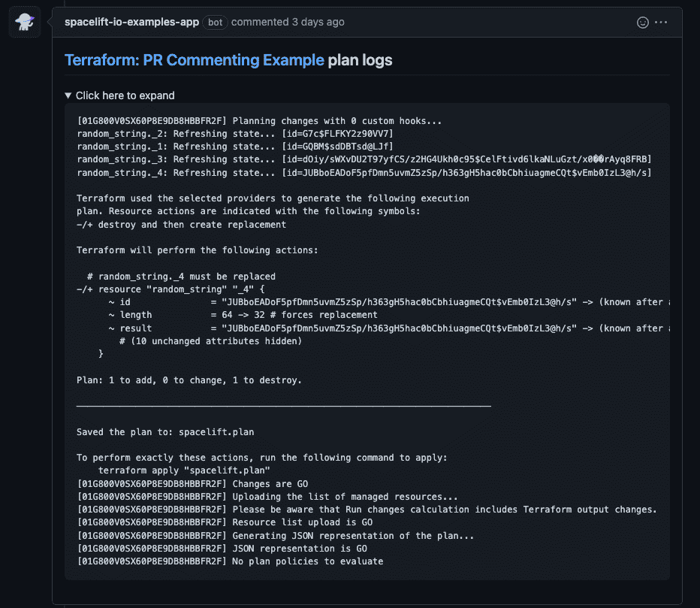
Task: Click 'Resource list upload is GO' log line
Action: [x=225, y=522]
